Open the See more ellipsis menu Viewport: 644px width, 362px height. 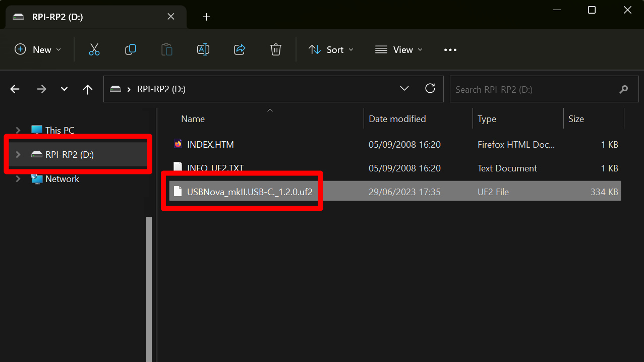click(x=450, y=50)
